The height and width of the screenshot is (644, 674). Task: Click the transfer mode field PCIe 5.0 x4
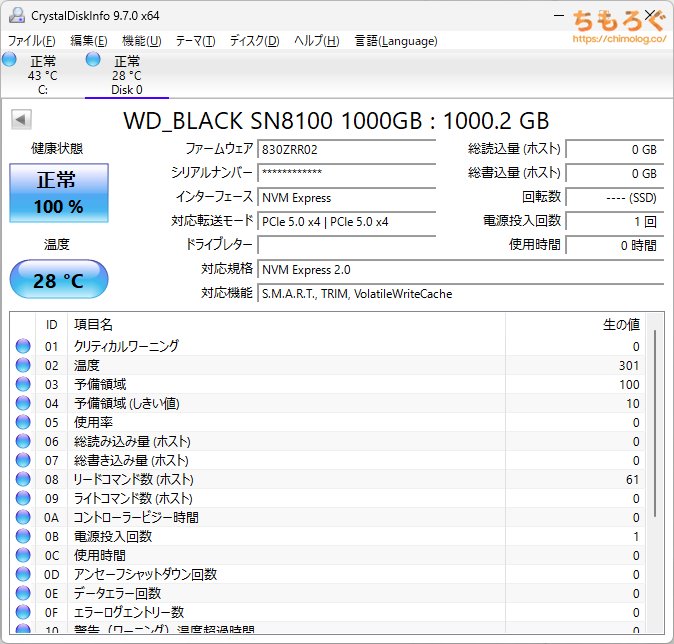click(346, 221)
